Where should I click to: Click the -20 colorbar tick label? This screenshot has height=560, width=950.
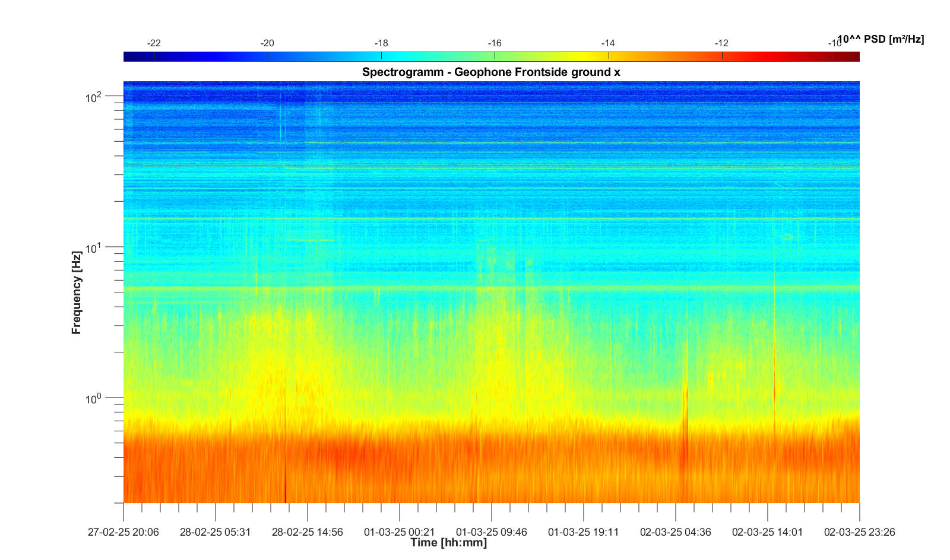tap(267, 43)
